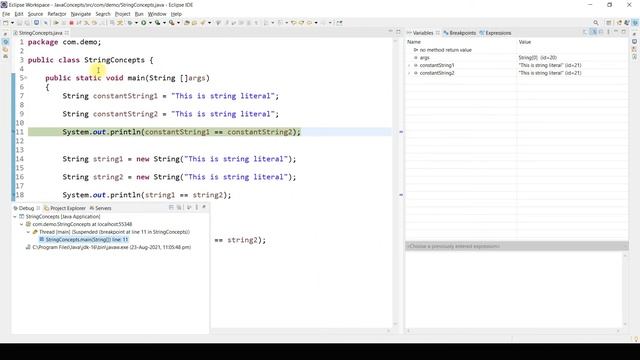Viewport: 640px width, 360px height.
Task: Collapse Thread [main] Suspended node
Action: coord(28,232)
